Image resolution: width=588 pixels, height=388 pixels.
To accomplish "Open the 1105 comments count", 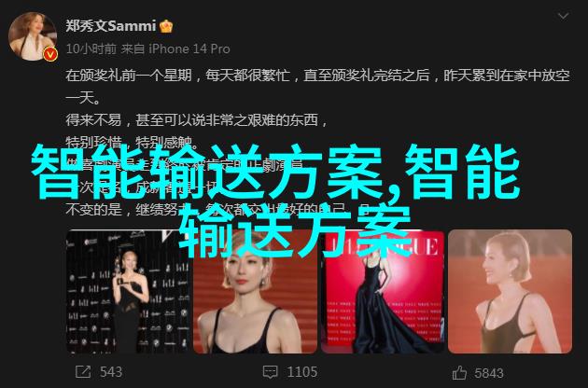I will coord(302,372).
